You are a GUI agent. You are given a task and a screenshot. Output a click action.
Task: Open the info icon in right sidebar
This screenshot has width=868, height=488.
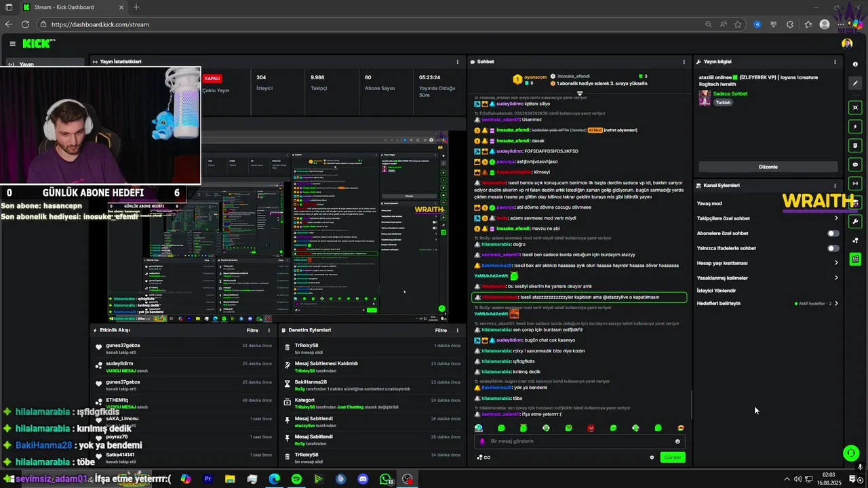[855, 64]
